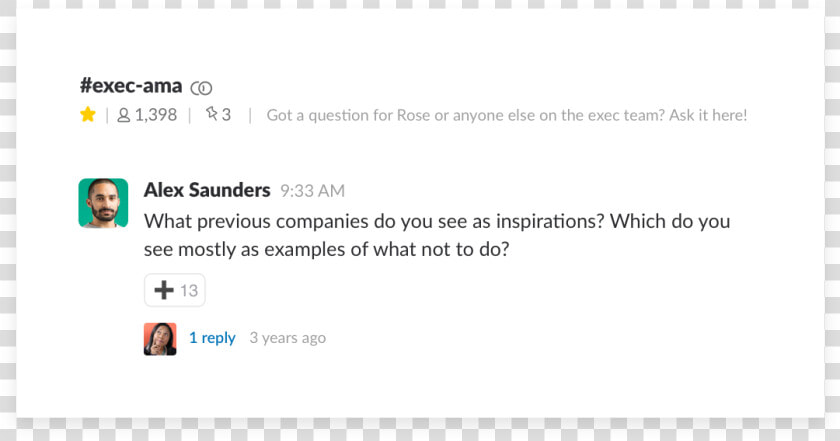The height and width of the screenshot is (441, 840).
Task: Click the Alex Saunders name
Action: 207,190
